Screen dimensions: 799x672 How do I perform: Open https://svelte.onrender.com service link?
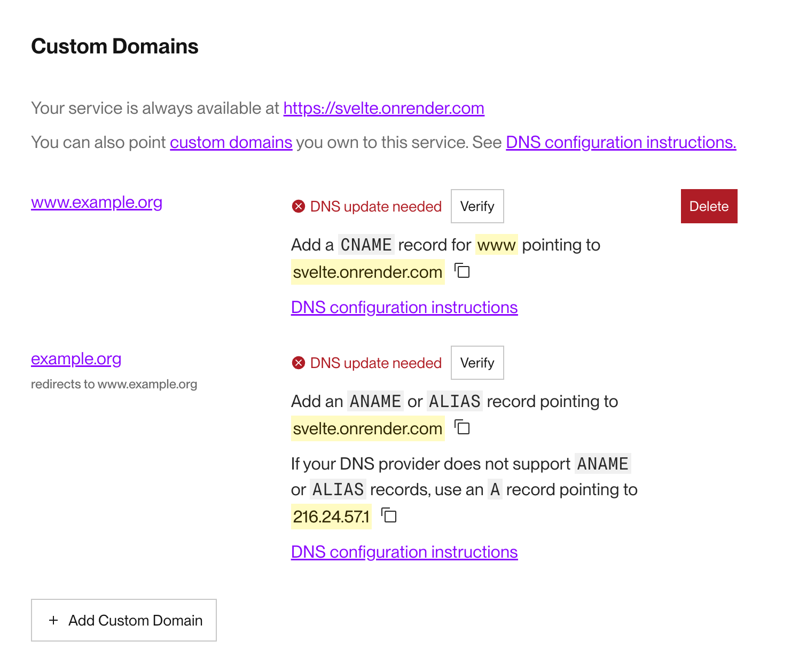(383, 108)
